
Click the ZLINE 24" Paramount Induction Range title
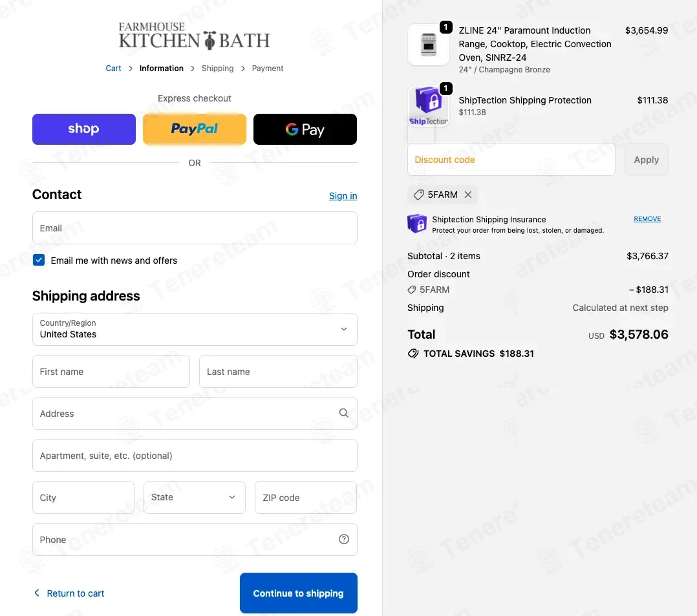[535, 44]
